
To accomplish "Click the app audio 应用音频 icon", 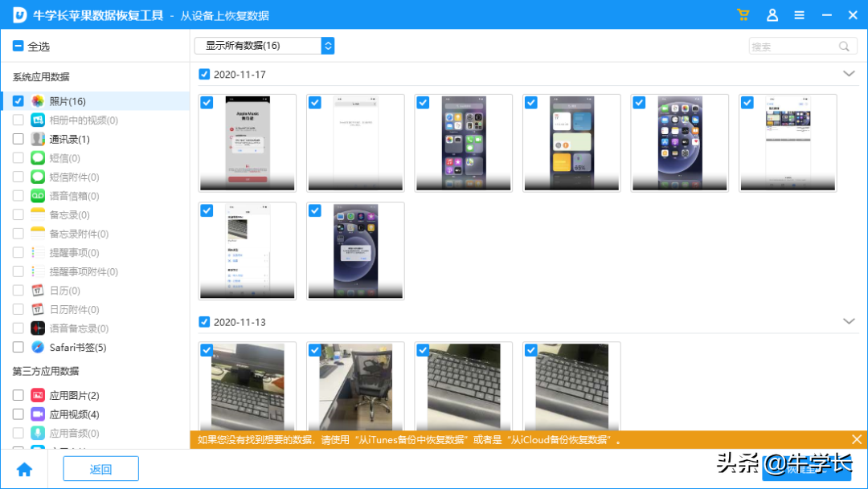I will (38, 433).
